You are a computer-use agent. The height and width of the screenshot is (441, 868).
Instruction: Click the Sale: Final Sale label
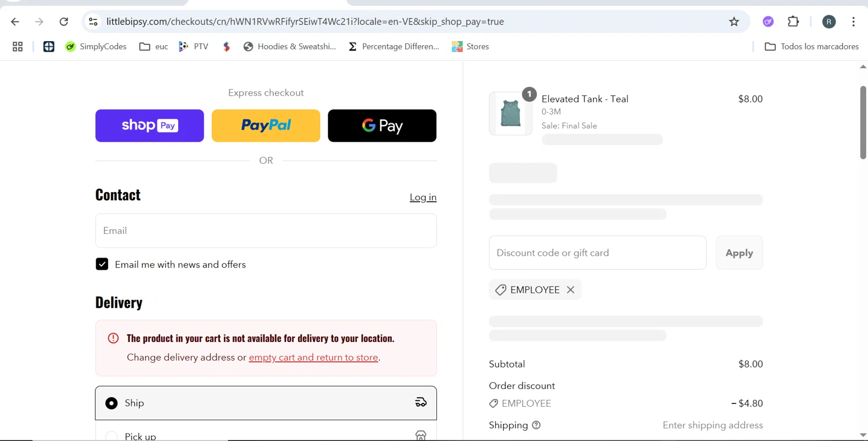[569, 126]
